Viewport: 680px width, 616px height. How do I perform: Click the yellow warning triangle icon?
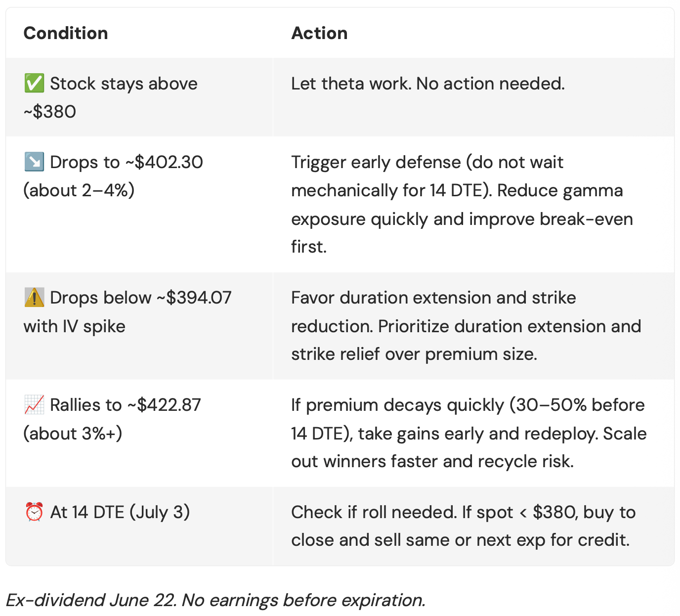click(x=34, y=298)
